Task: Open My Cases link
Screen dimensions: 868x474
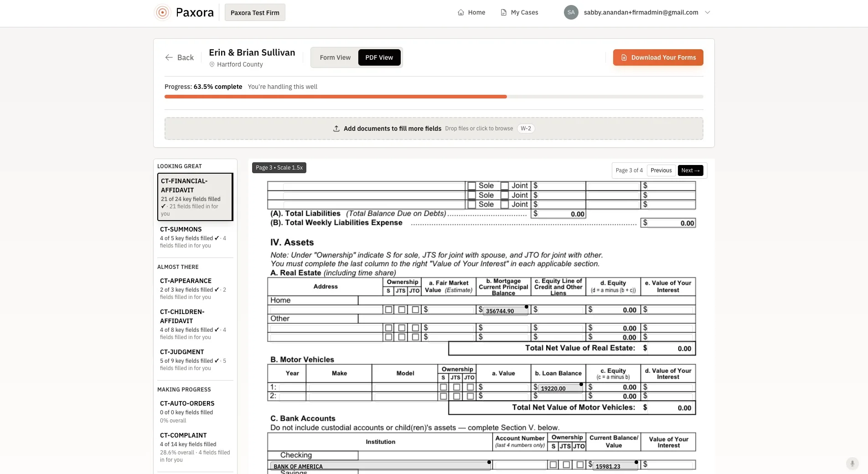Action: pos(519,12)
